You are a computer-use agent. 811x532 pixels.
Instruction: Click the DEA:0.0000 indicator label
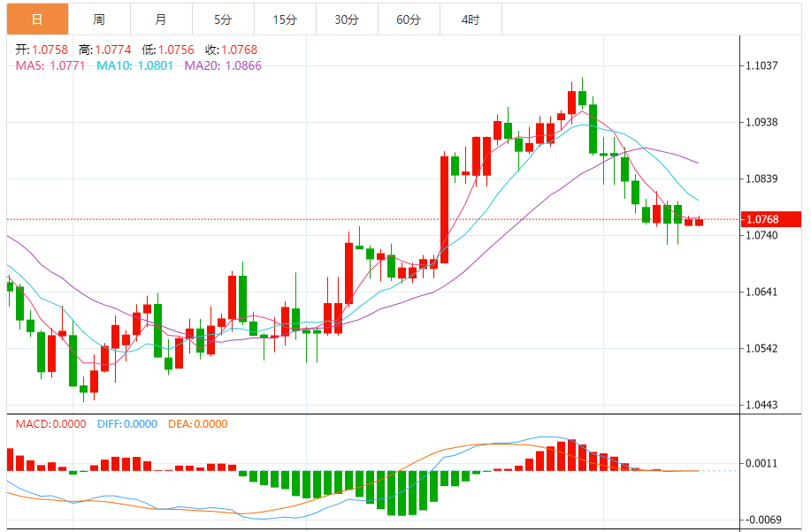click(x=198, y=424)
